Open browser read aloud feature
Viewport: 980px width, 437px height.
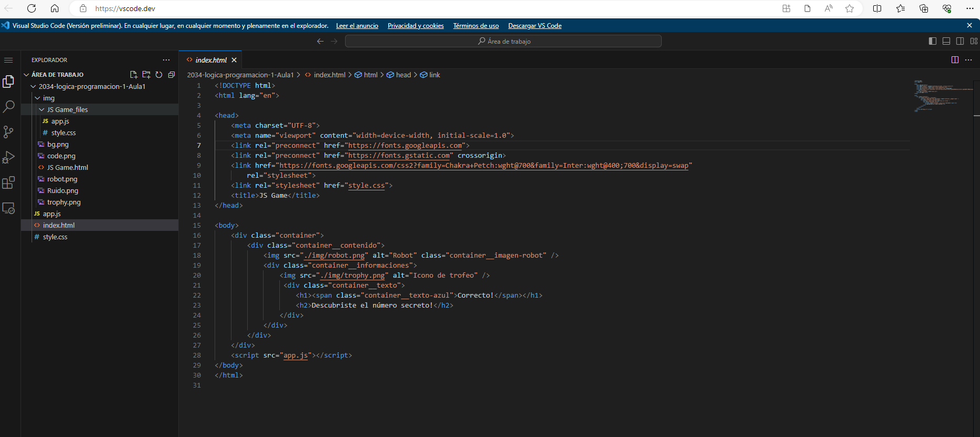click(829, 8)
